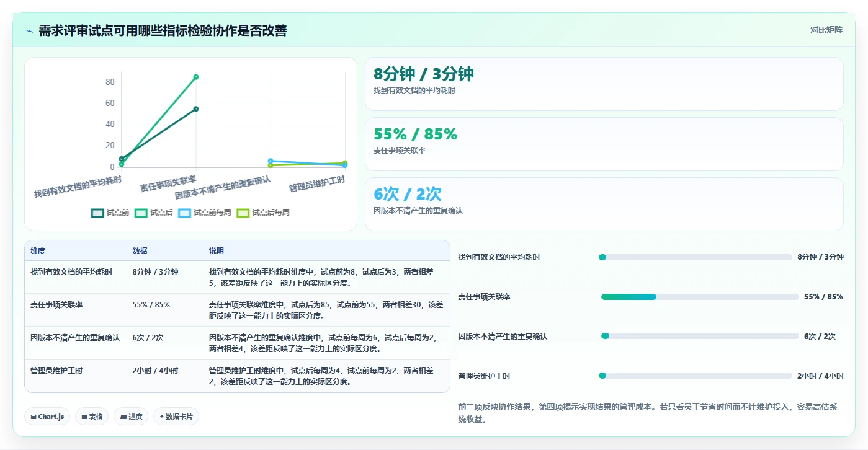868x450 pixels.
Task: Click progress value 8分钟 / 3分钟
Action: [820, 257]
